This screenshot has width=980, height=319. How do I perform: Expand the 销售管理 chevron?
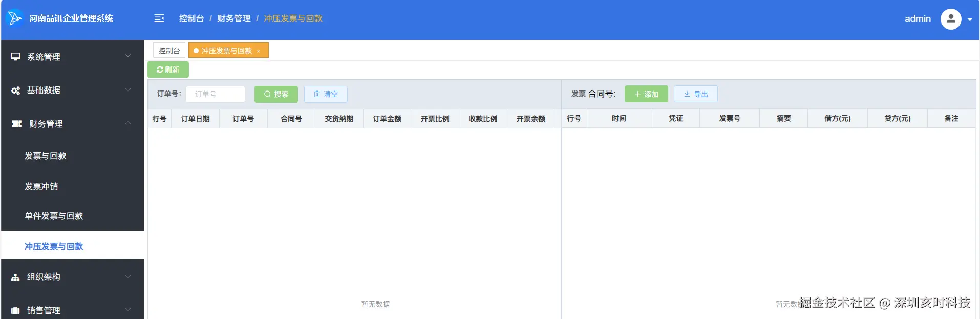tap(128, 309)
